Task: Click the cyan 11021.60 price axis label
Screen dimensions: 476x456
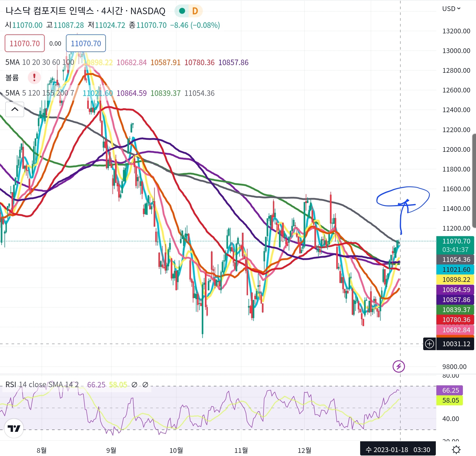Action: (455, 270)
